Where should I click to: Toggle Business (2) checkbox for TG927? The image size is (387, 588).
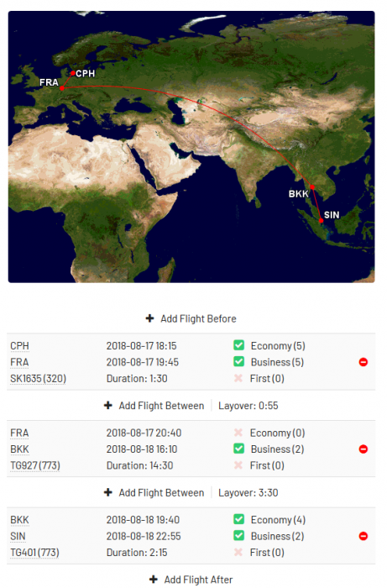tap(238, 449)
